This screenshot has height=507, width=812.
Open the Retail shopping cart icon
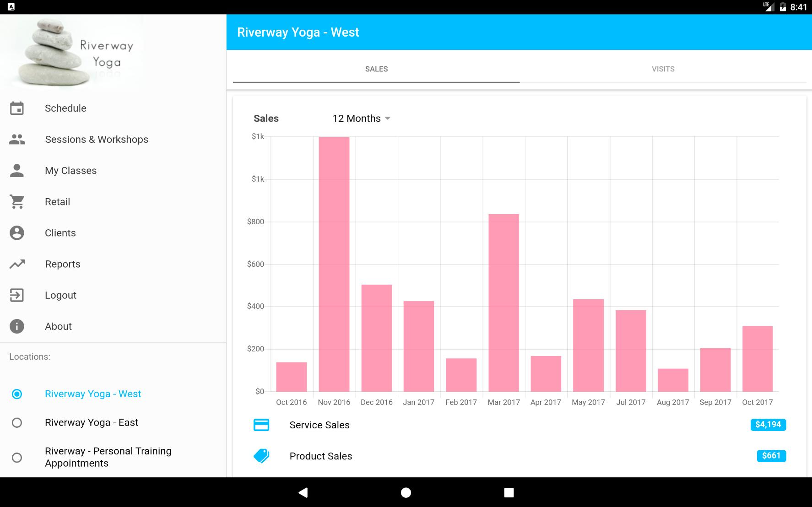[x=17, y=202]
